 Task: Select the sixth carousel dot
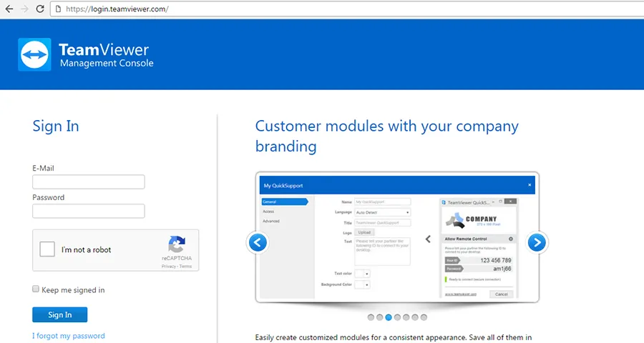(415, 317)
